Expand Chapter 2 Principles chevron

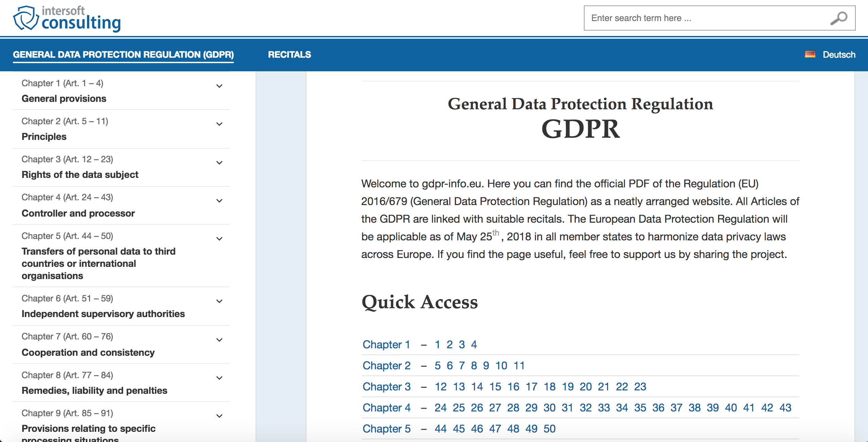click(220, 124)
